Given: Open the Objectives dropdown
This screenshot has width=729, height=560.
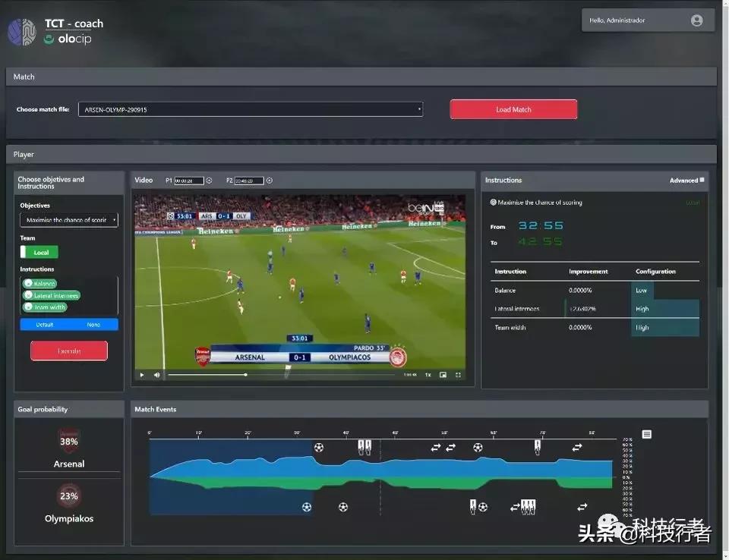Looking at the screenshot, I should point(69,220).
